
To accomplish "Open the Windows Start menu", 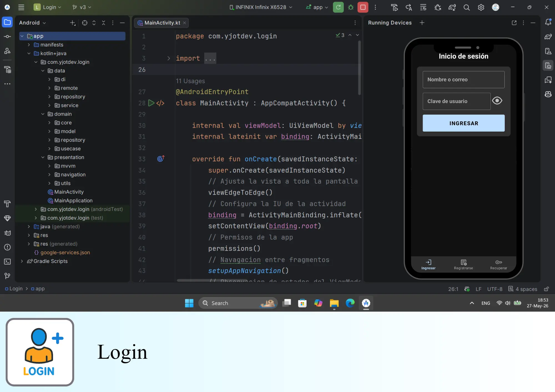I will (x=189, y=303).
